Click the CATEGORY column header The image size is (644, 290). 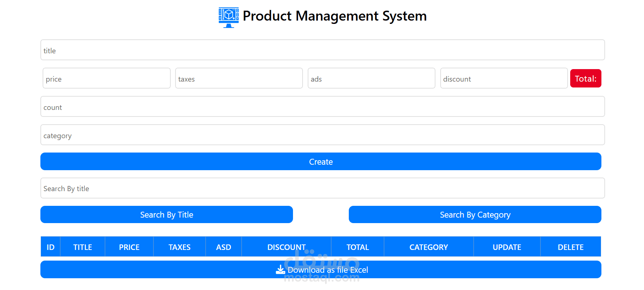click(x=428, y=247)
